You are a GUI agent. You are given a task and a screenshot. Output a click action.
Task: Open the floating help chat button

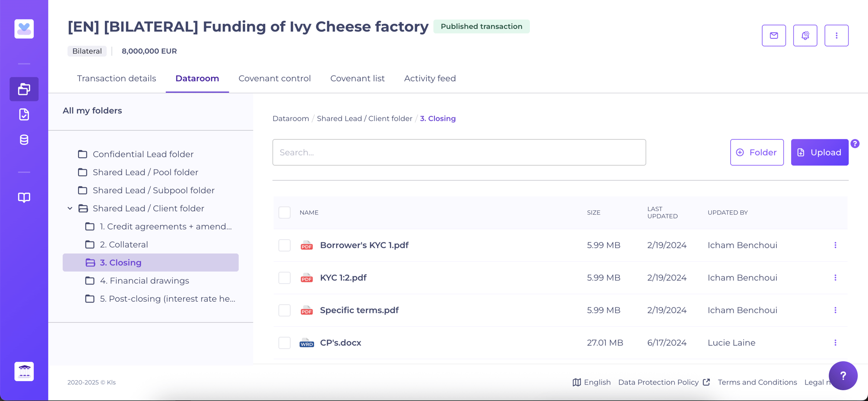coord(843,376)
